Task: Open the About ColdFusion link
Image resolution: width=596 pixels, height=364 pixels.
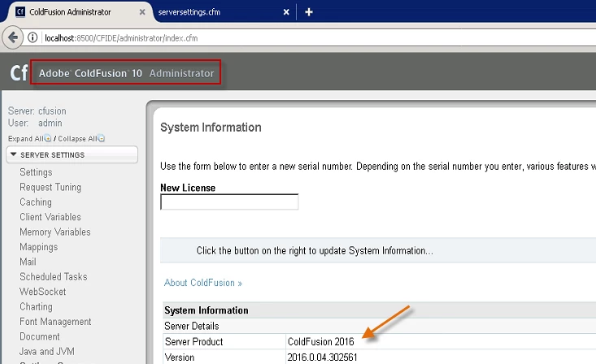Action: [x=203, y=283]
